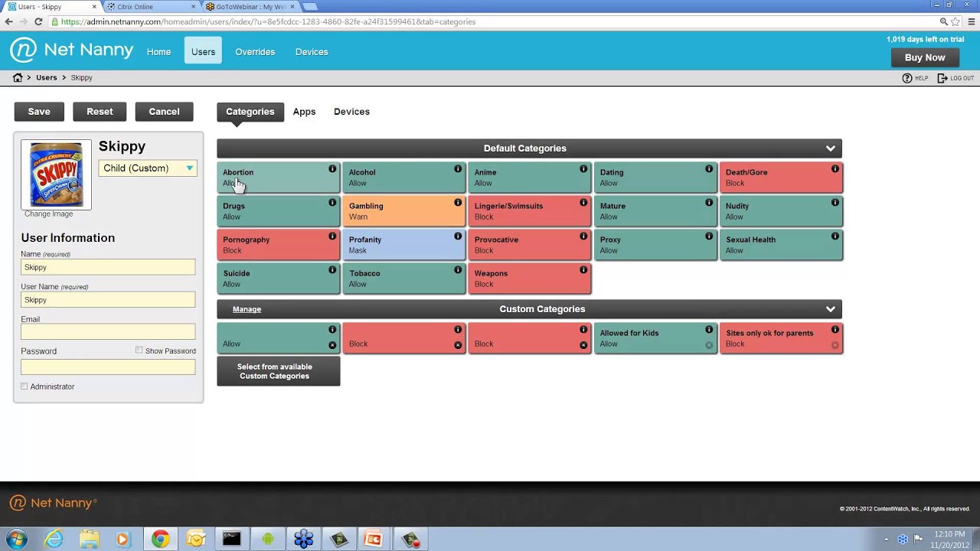Go to home via breadcrumb house icon

[18, 77]
